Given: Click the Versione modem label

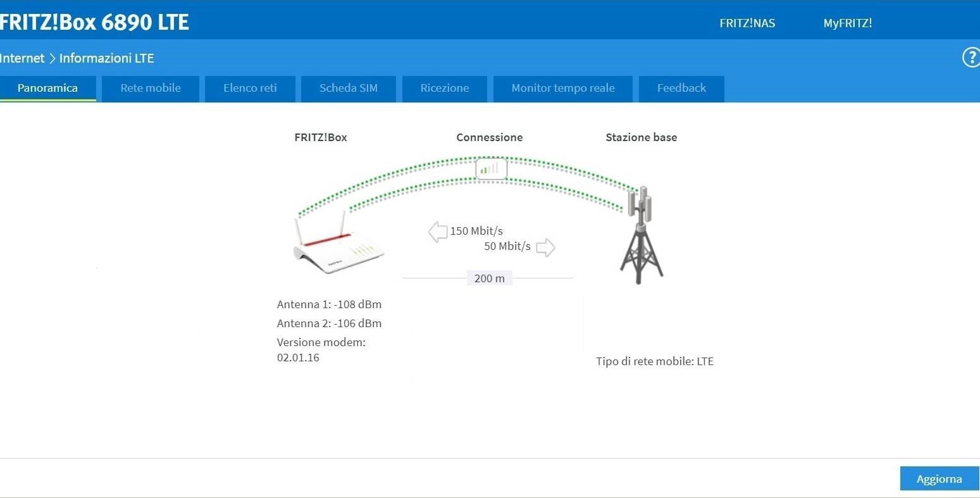Looking at the screenshot, I should [x=321, y=342].
